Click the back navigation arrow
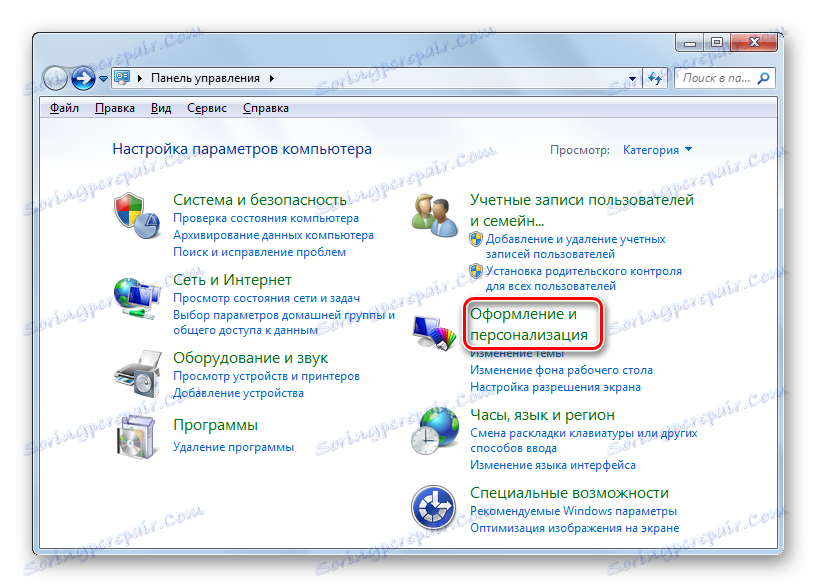Viewport: 817px width, 588px height. click(57, 77)
